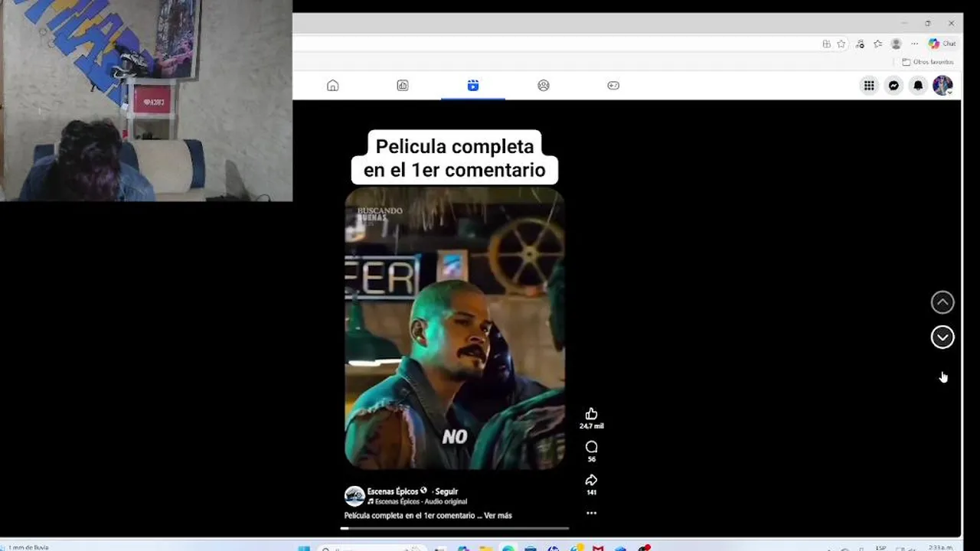Pause the reel by clicking the video
Screen dimensions: 980x551
455,328
